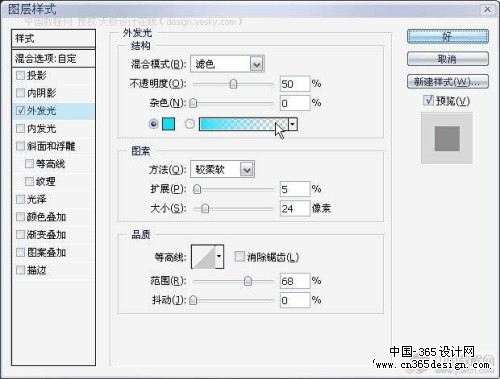Image resolution: width=500 pixels, height=379 pixels.
Task: Click the 不透明度 opacity slider handle
Action: (x=233, y=84)
